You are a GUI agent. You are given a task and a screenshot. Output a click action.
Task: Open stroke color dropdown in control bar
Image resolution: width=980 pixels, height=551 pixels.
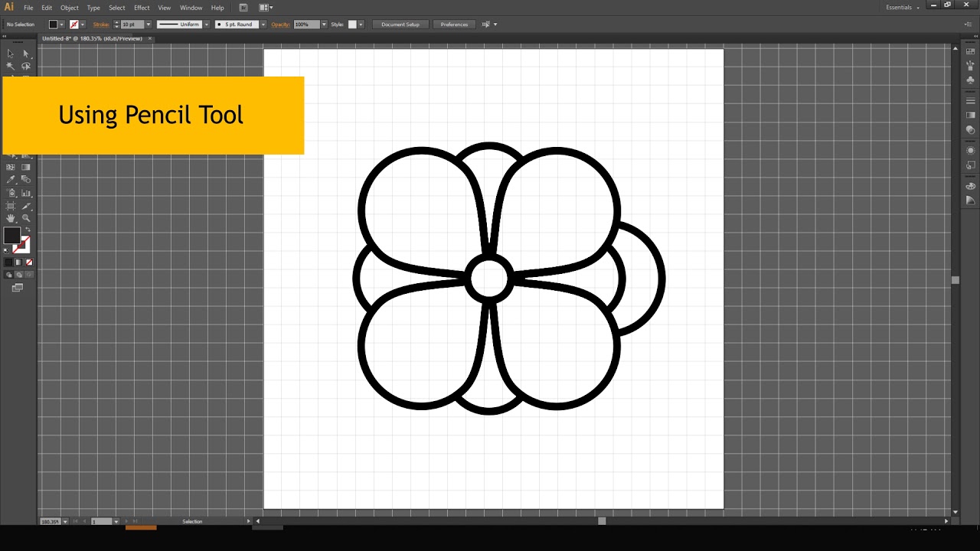click(x=83, y=24)
